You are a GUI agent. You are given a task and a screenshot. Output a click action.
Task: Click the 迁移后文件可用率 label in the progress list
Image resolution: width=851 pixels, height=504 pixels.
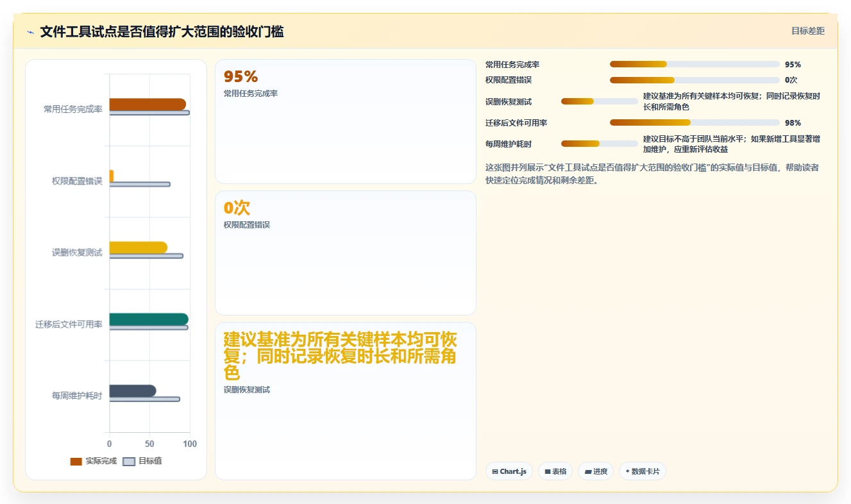tap(516, 123)
